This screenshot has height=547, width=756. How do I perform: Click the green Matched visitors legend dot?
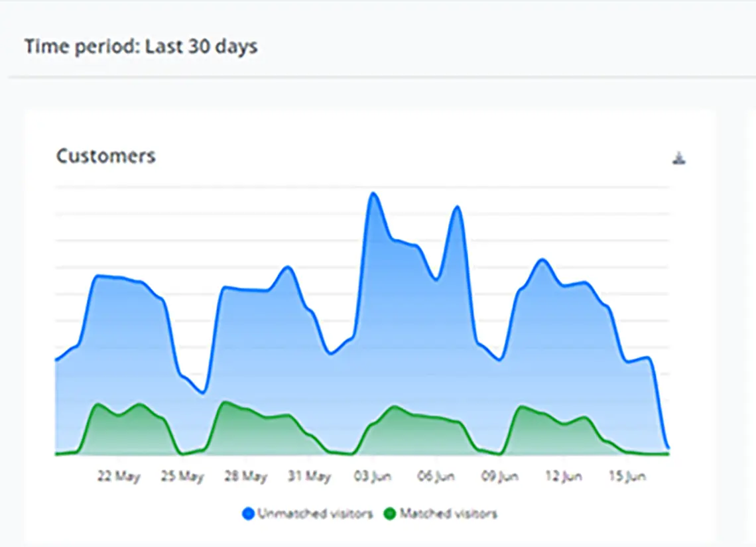389,514
